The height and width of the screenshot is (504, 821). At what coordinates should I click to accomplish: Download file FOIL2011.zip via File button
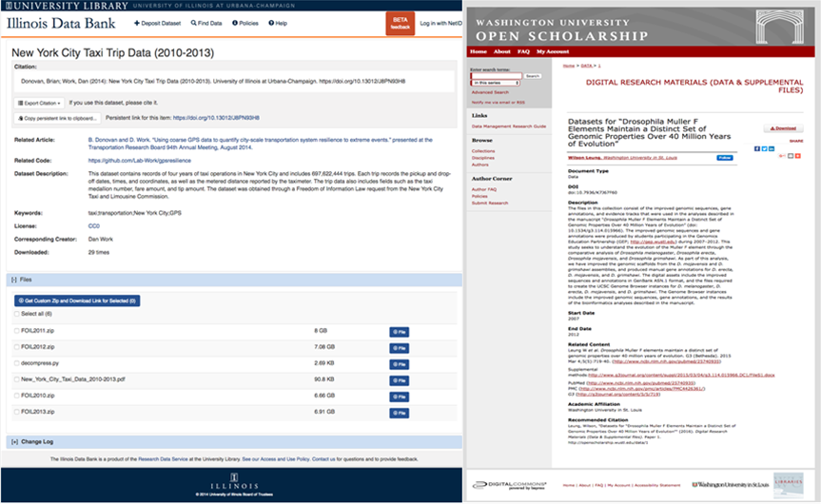[x=399, y=331]
